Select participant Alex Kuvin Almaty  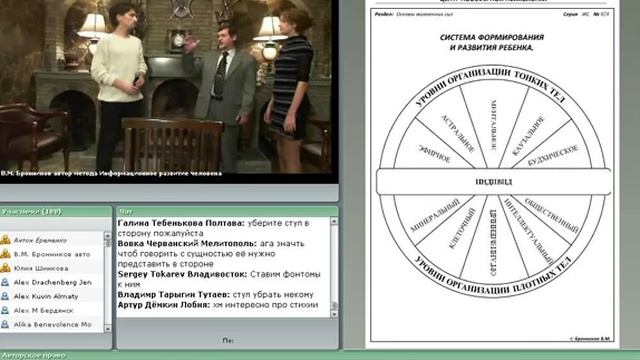[52, 296]
